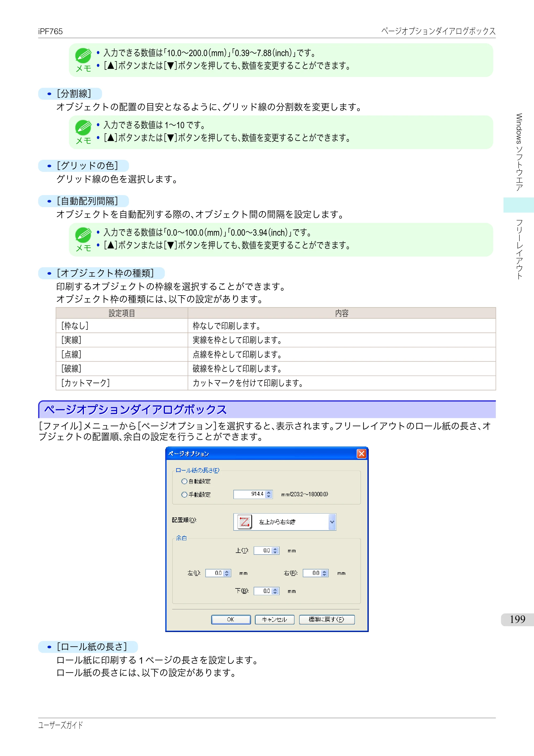Click the [オブジェクト枠の種類] section heading
Viewport: 534px width, 756px height.
point(105,273)
